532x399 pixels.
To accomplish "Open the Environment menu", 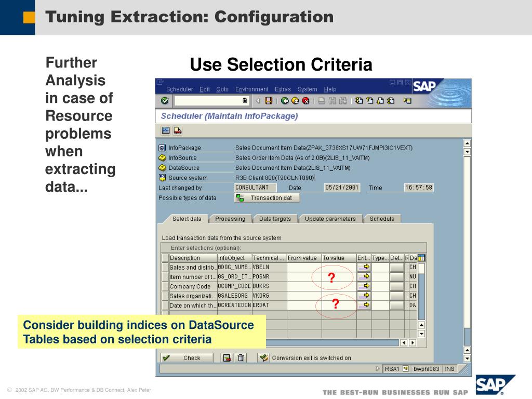I will [252, 89].
